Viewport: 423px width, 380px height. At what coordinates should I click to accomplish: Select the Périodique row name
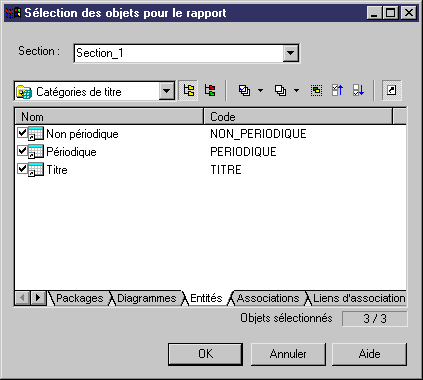[71, 152]
